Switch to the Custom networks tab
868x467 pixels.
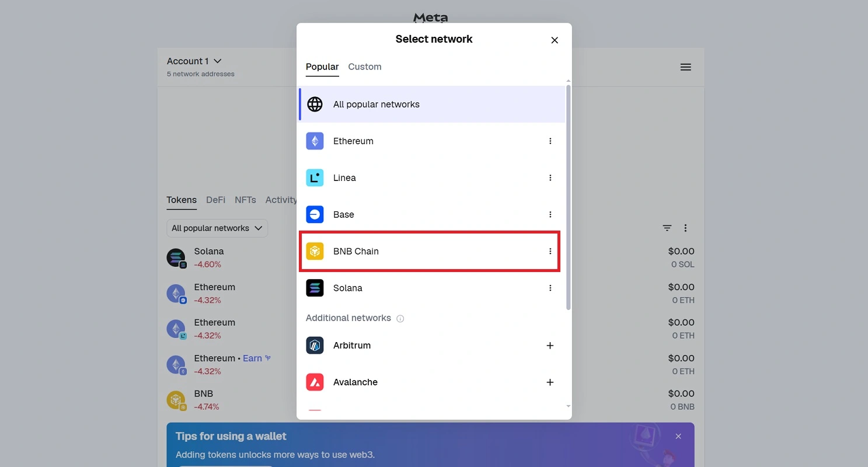tap(365, 67)
